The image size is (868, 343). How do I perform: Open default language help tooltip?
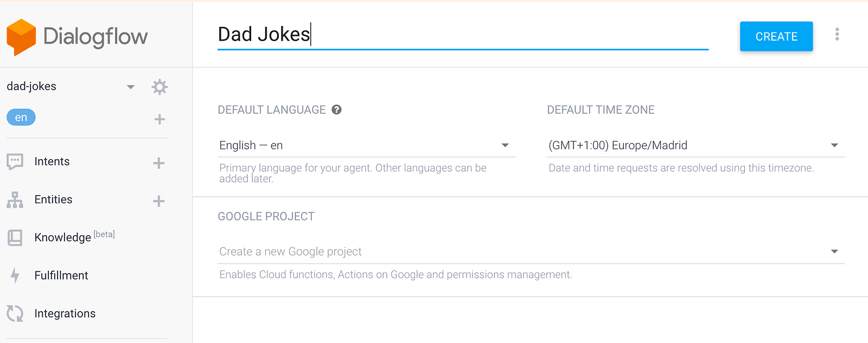337,110
